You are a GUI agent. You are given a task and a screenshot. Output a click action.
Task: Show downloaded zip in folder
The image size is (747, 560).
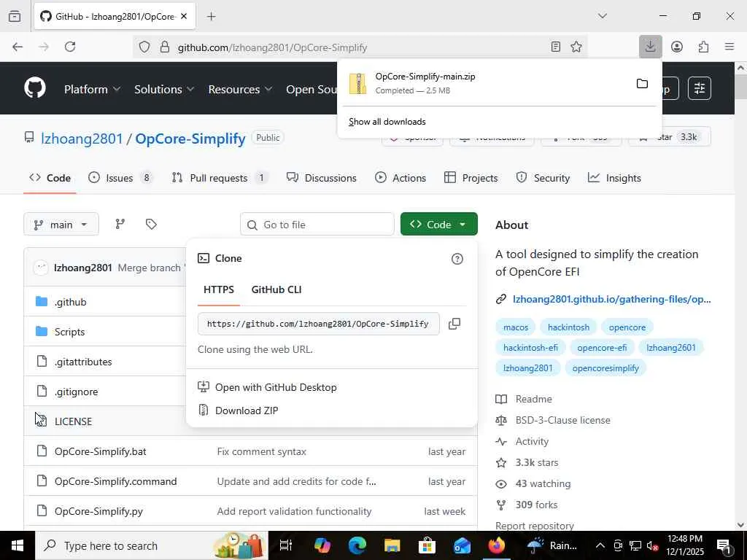[642, 84]
